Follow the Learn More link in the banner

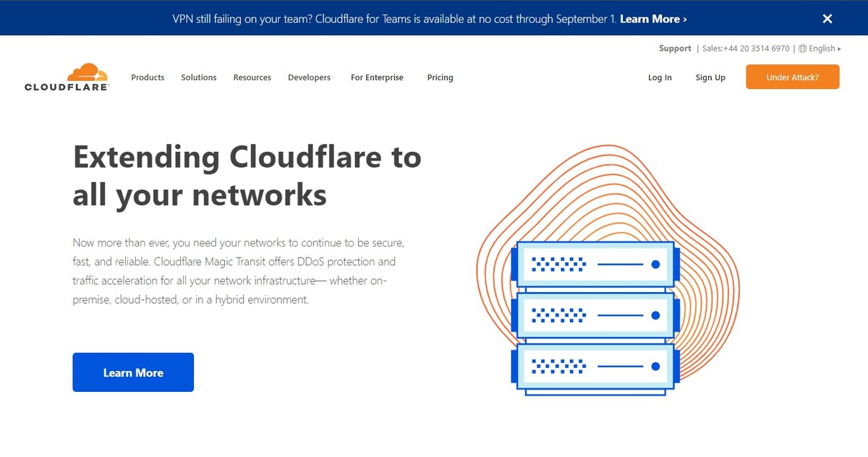coord(650,19)
